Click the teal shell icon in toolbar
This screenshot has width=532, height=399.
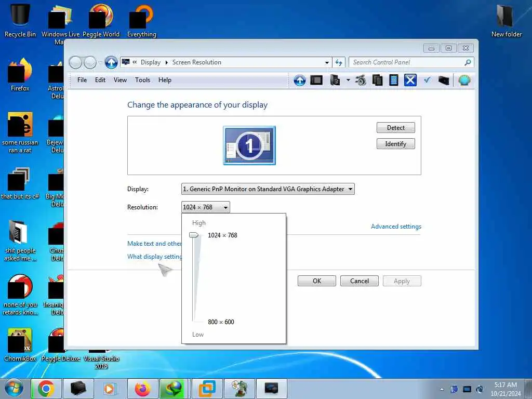[x=464, y=81]
